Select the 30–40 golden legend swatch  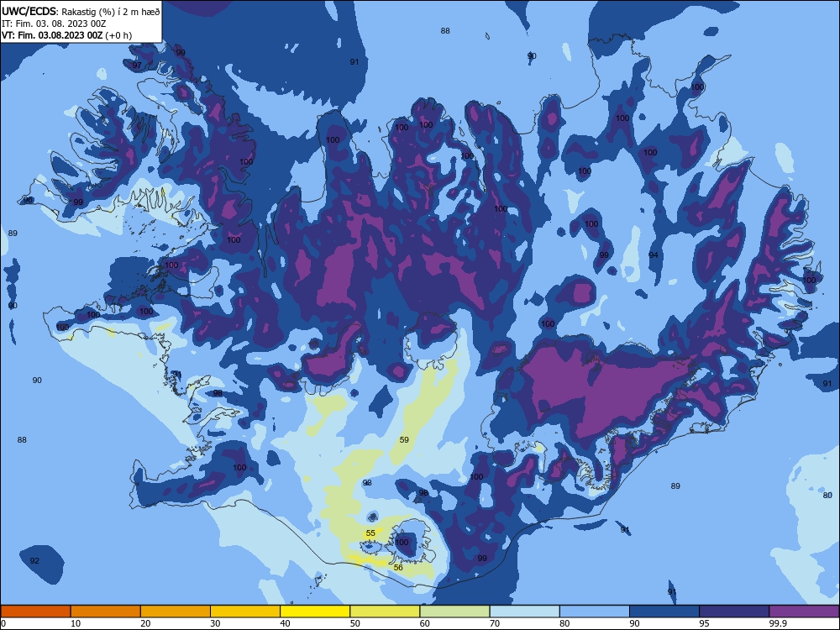pyautogui.click(x=245, y=612)
